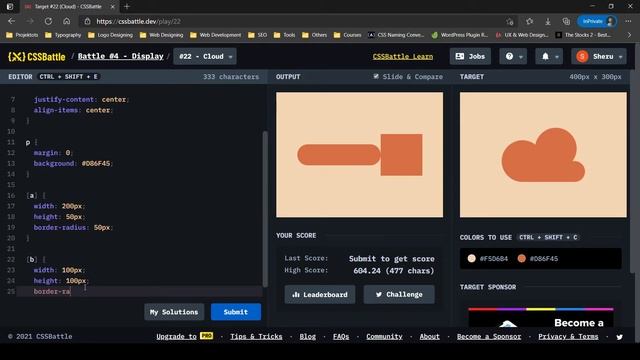640x360 pixels.
Task: Open the SEO bookmark folder
Action: (x=258, y=35)
